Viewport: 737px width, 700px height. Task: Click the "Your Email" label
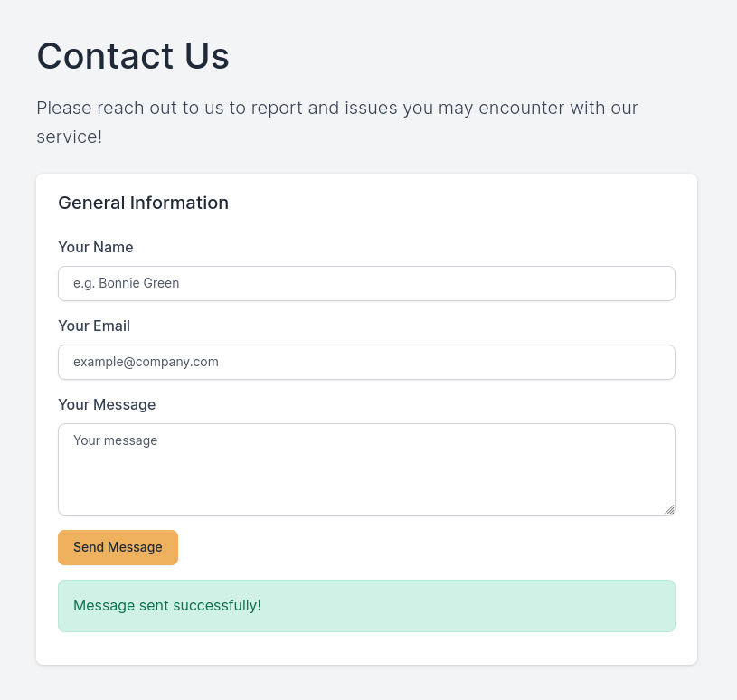[x=94, y=326]
